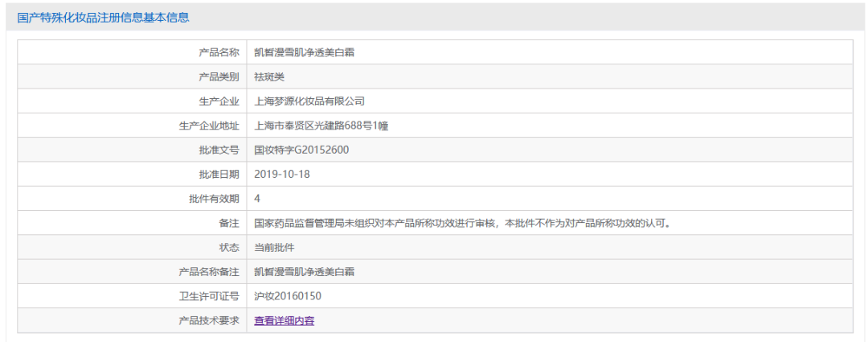Click approval date 2019-10-18
Screen dimensions: 868x342
(282, 174)
